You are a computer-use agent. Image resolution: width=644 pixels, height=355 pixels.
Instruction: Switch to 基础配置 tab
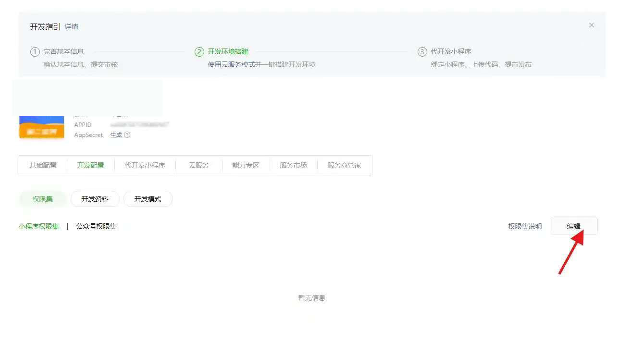[43, 165]
